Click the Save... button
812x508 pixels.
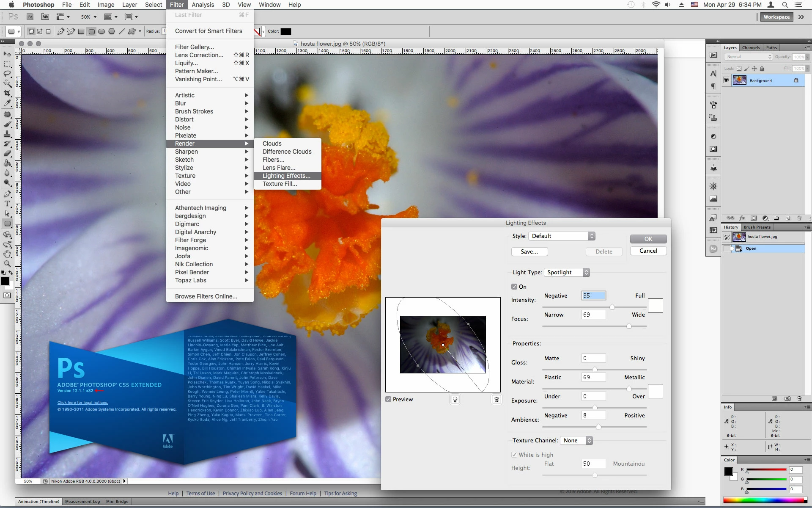529,251
